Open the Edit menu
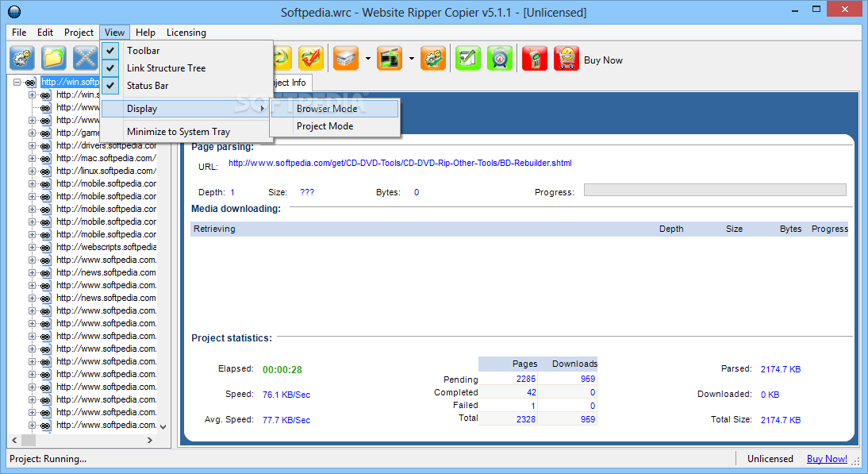 click(x=45, y=32)
